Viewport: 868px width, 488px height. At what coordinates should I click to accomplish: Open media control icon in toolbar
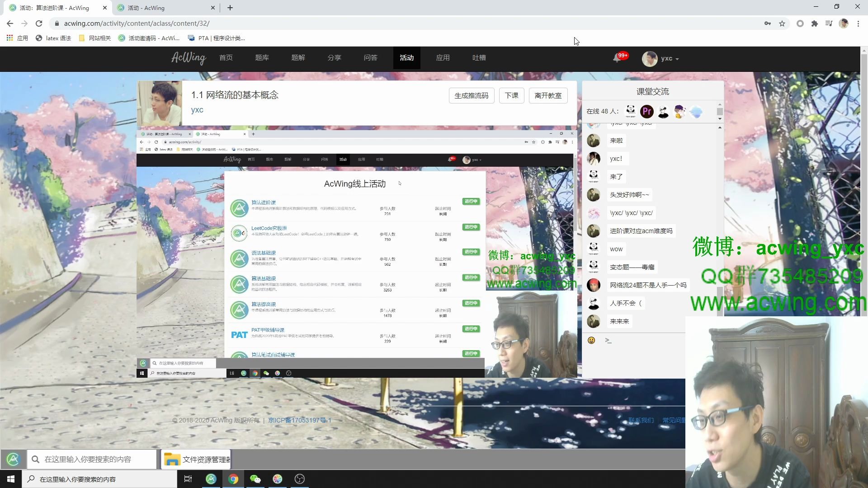click(829, 23)
